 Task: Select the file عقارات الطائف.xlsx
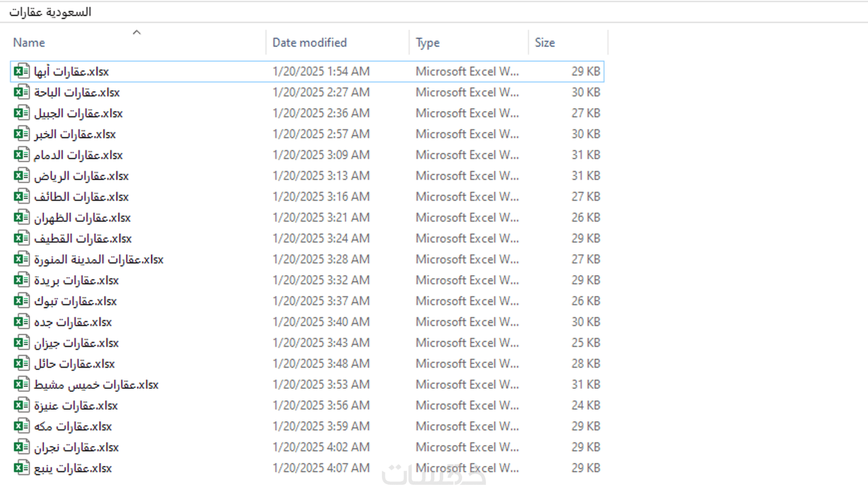tap(81, 197)
